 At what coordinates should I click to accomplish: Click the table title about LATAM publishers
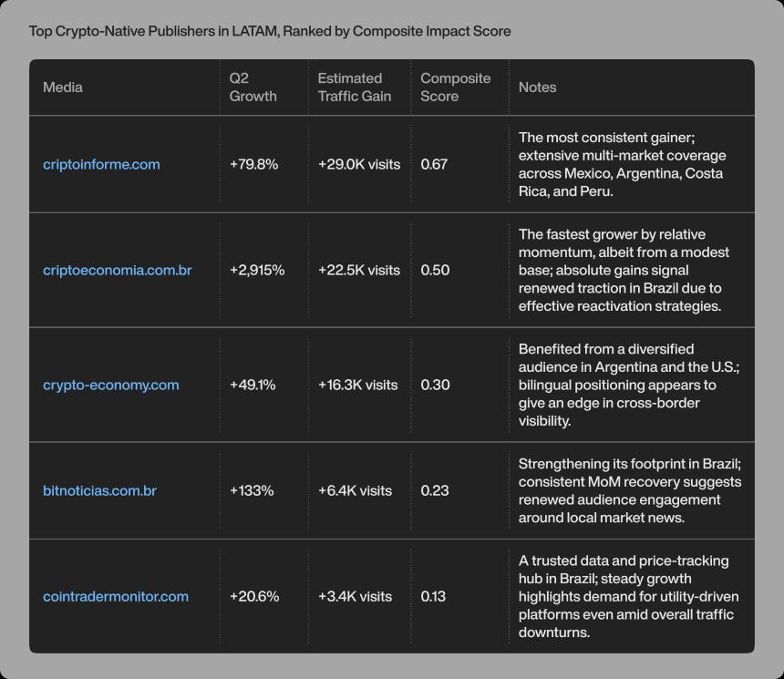[x=270, y=31]
